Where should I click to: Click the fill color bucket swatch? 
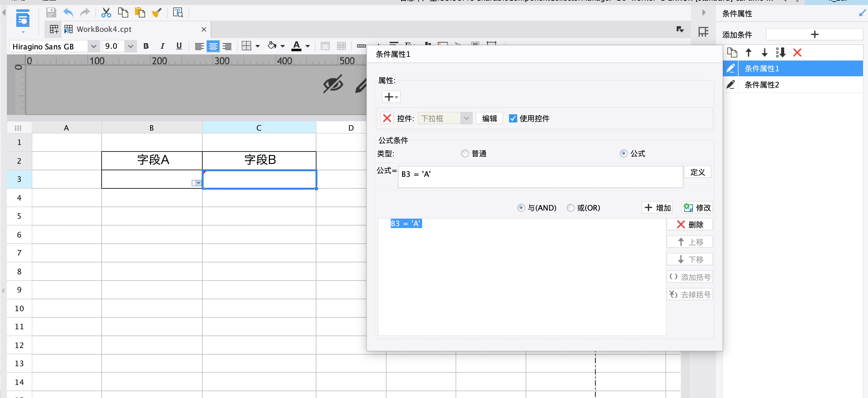click(x=272, y=46)
